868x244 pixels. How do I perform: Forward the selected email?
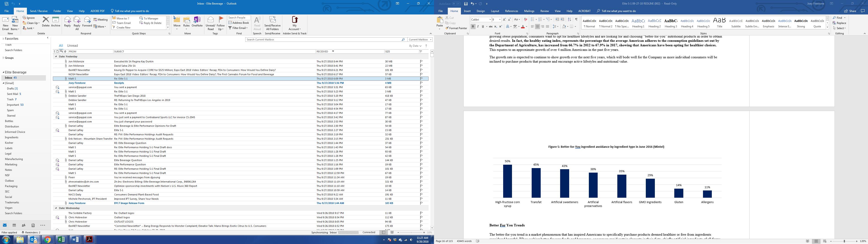click(x=87, y=22)
